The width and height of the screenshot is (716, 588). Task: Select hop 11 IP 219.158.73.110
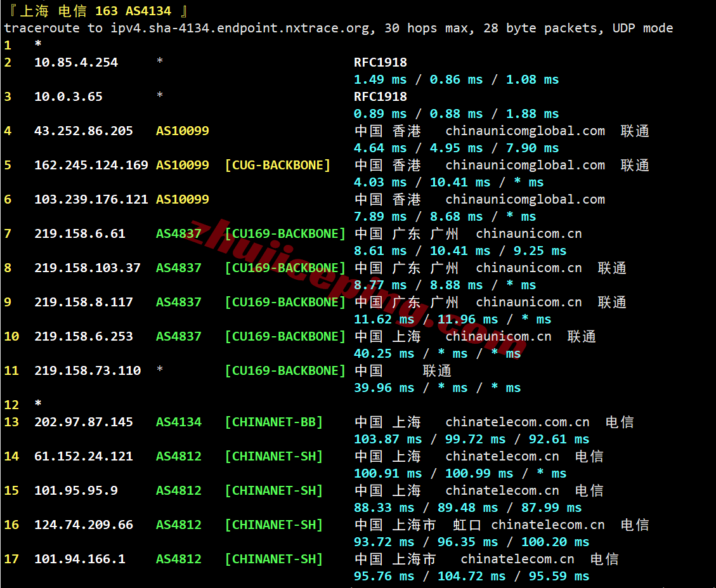click(88, 371)
